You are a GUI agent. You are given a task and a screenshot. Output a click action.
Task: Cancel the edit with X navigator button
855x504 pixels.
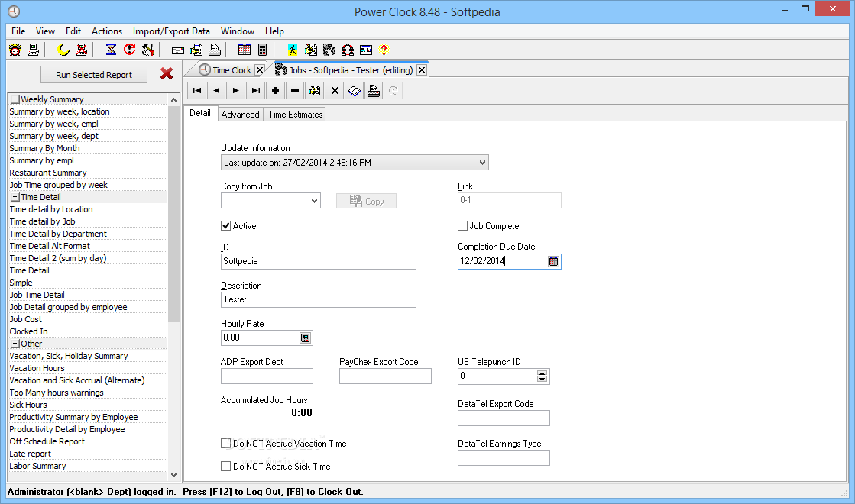335,90
